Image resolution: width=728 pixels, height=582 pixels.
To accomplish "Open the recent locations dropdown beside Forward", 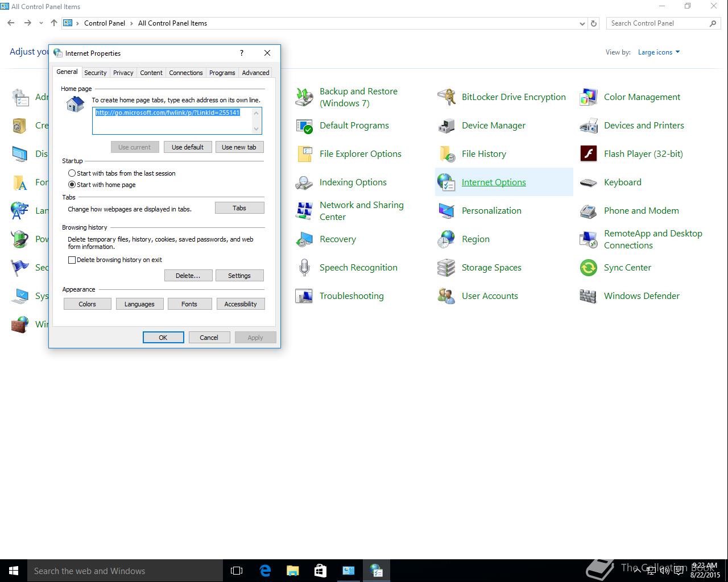I will 41,23.
